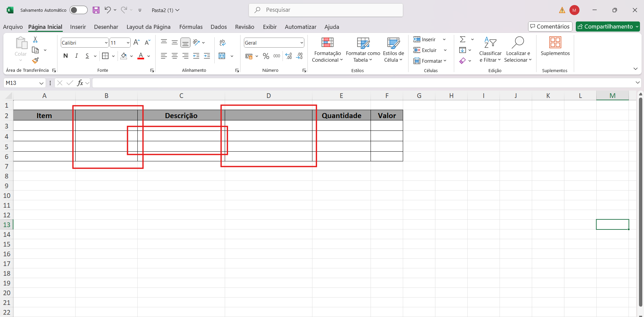Screen dimensions: 644x317
Task: Click Inserir in the Células group
Action: pos(425,40)
